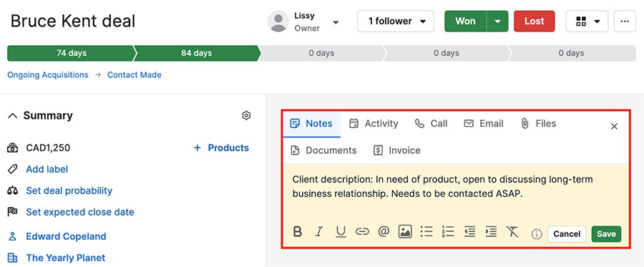Open the Email tab
The height and width of the screenshot is (267, 644).
(x=484, y=124)
